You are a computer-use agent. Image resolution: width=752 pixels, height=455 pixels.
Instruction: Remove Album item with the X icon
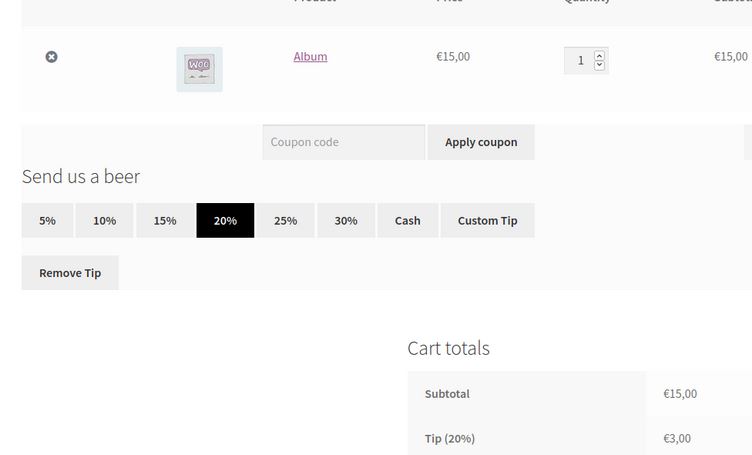[51, 57]
